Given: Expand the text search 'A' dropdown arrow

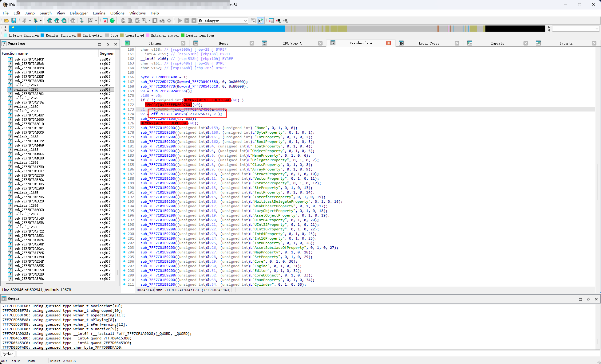Looking at the screenshot, I should coord(96,21).
